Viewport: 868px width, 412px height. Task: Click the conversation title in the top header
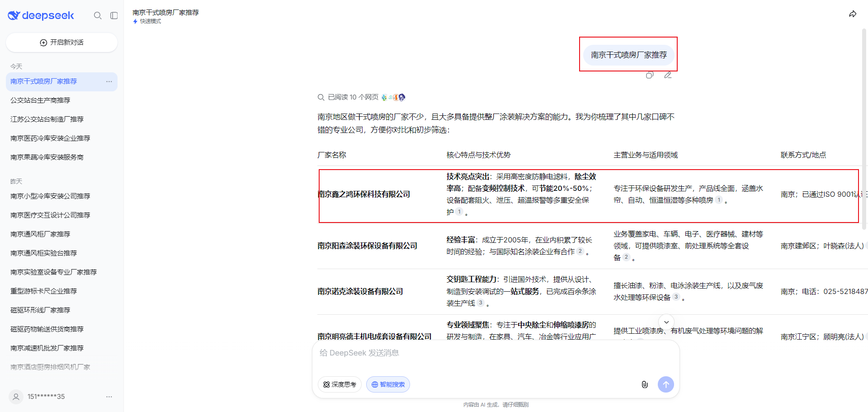165,13
